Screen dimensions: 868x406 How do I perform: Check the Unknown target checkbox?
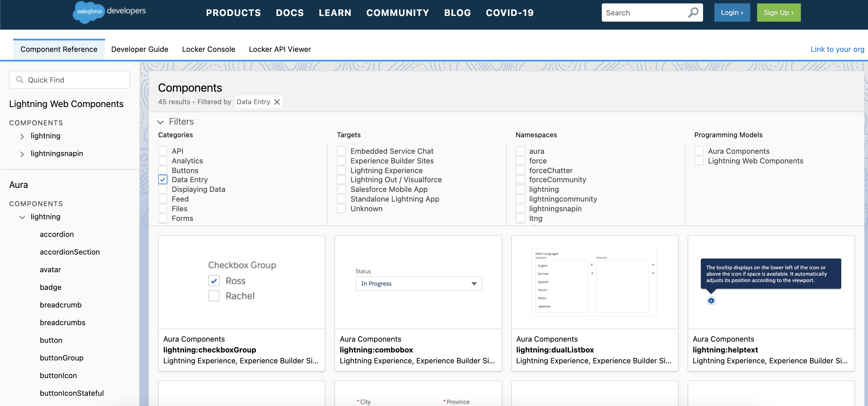(341, 209)
